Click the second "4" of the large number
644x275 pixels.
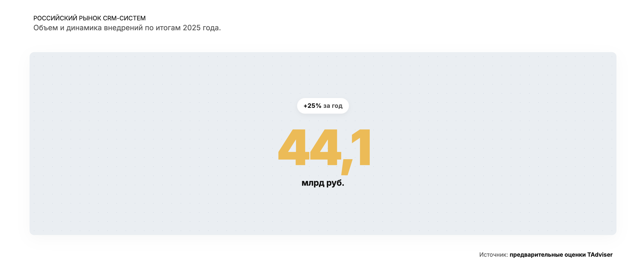[326, 148]
